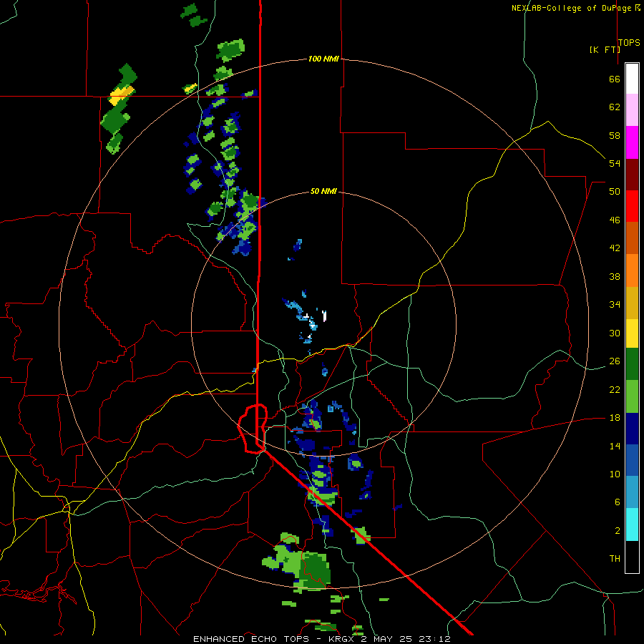Click the legend value 46
The height and width of the screenshot is (644, 644).
pyautogui.click(x=615, y=220)
